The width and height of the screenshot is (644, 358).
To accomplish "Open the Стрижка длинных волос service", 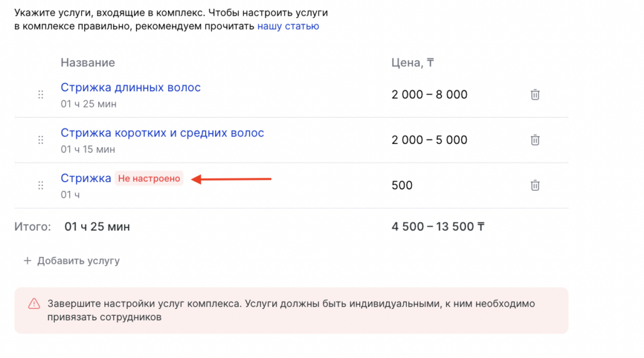I will 131,88.
